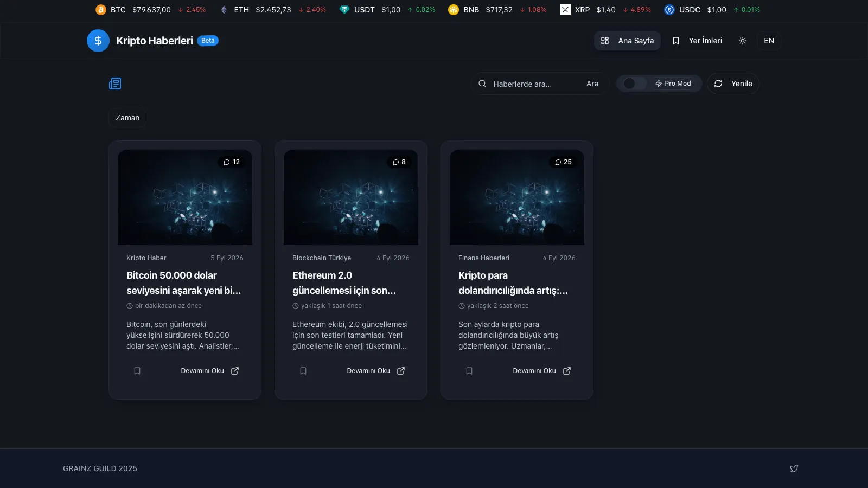Click the bird icon in the footer
Screen dimensions: 868x488
click(794, 468)
